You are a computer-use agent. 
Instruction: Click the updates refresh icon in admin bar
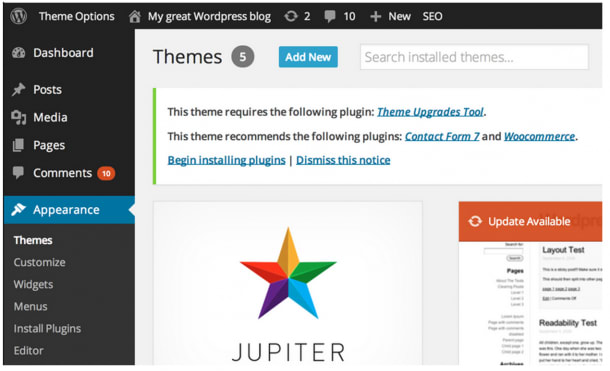point(291,16)
